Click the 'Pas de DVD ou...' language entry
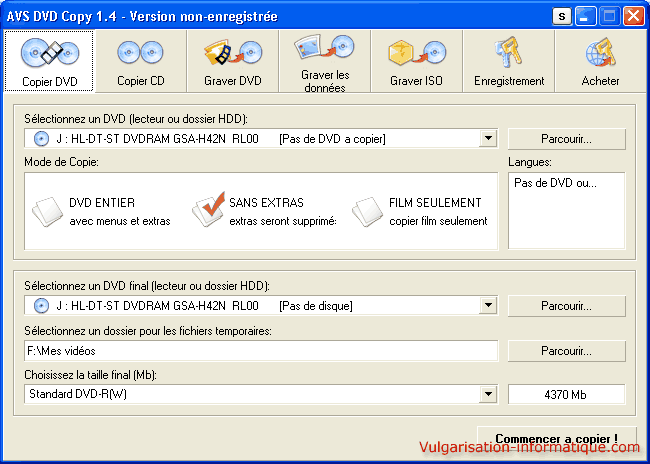This screenshot has height=464, width=650. [555, 183]
